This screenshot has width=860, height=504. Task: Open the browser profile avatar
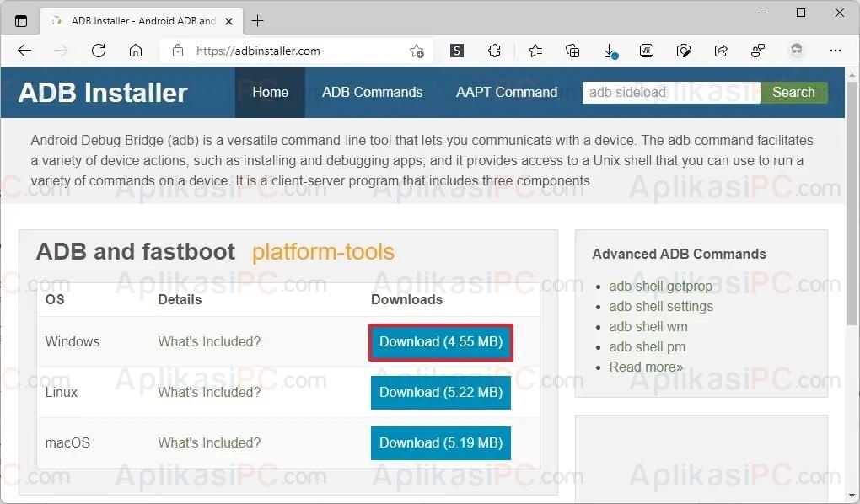[x=797, y=51]
